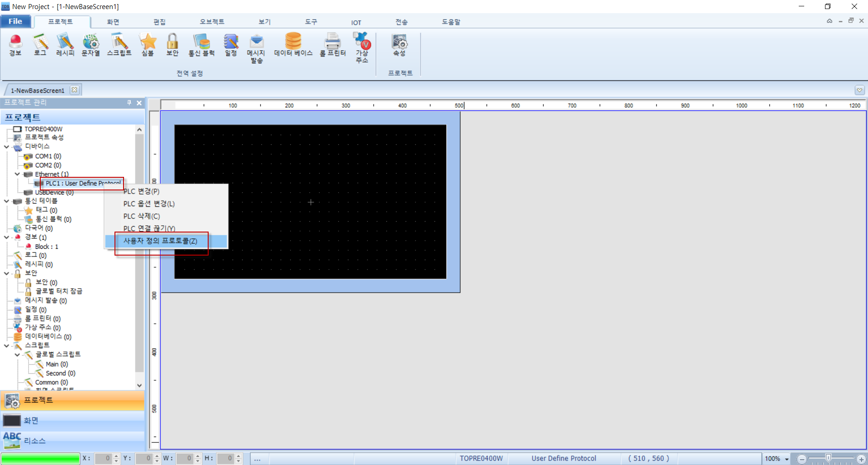Select Main (0) script item
Screen dimensions: 868x465
[57, 364]
